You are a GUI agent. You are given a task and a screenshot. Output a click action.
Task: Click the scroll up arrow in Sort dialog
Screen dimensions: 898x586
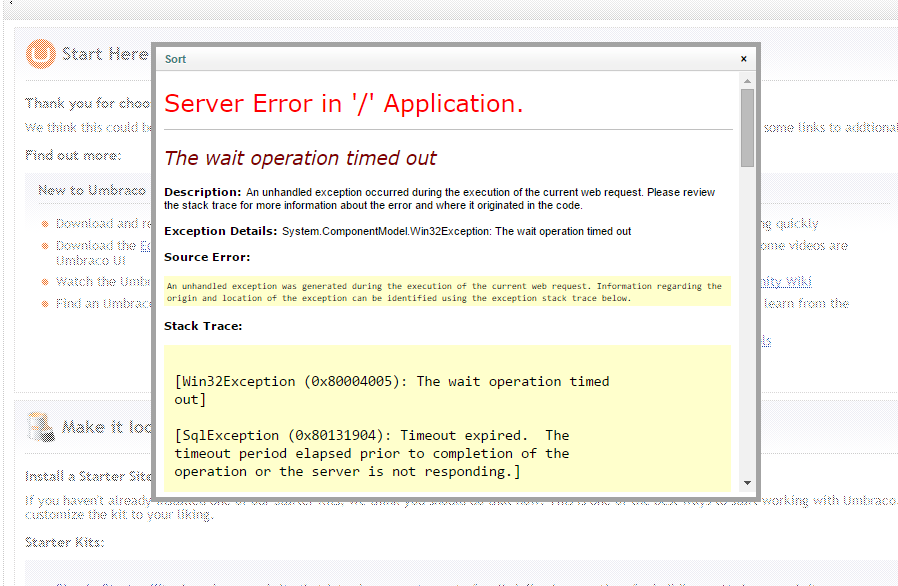click(747, 81)
